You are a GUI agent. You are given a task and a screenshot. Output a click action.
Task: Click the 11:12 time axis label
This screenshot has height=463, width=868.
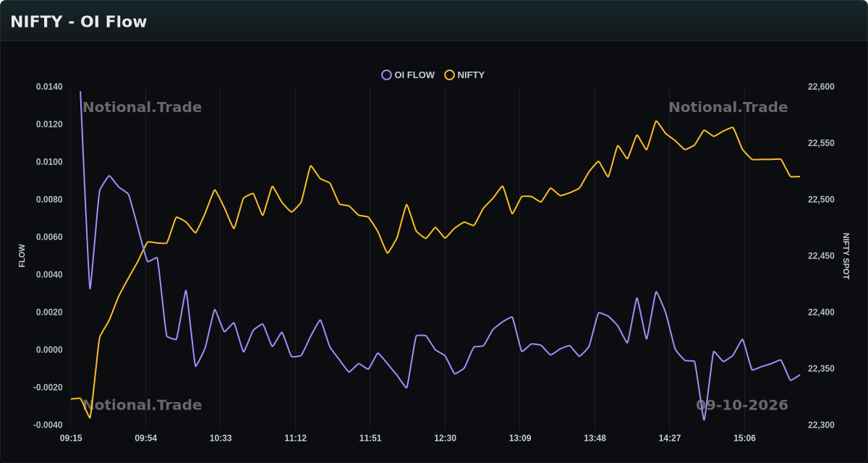[x=295, y=438]
